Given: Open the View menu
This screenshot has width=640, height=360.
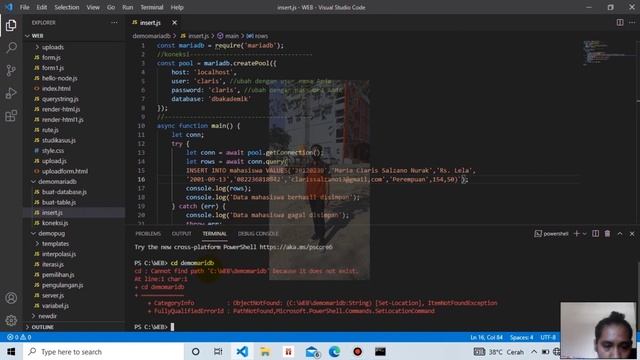Looking at the screenshot, I should pos(93,7).
